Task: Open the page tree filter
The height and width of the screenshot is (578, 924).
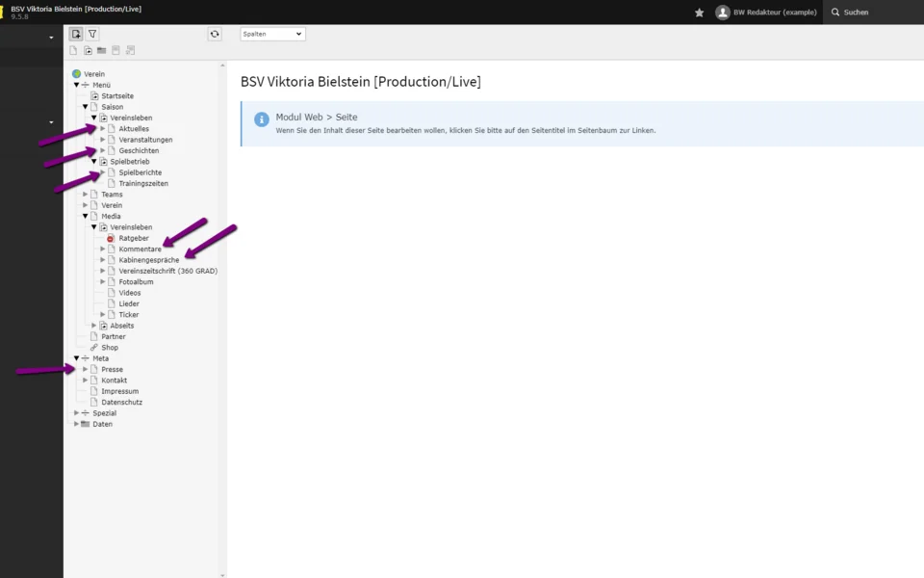Action: pyautogui.click(x=92, y=34)
